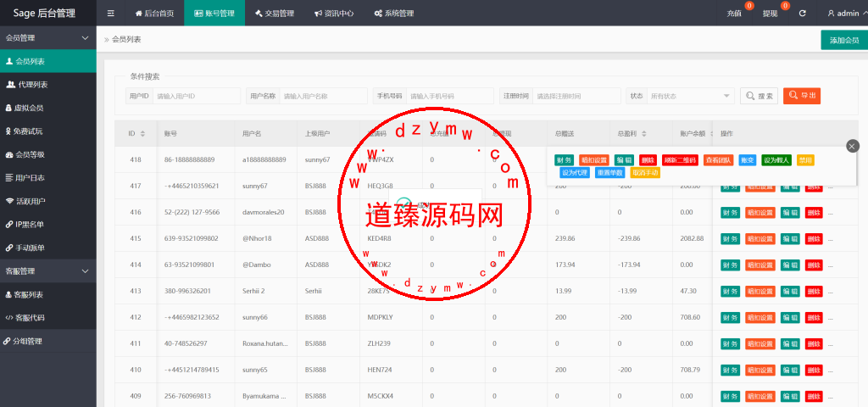Open 提现 notifications in top bar
868x407 pixels.
pos(770,14)
